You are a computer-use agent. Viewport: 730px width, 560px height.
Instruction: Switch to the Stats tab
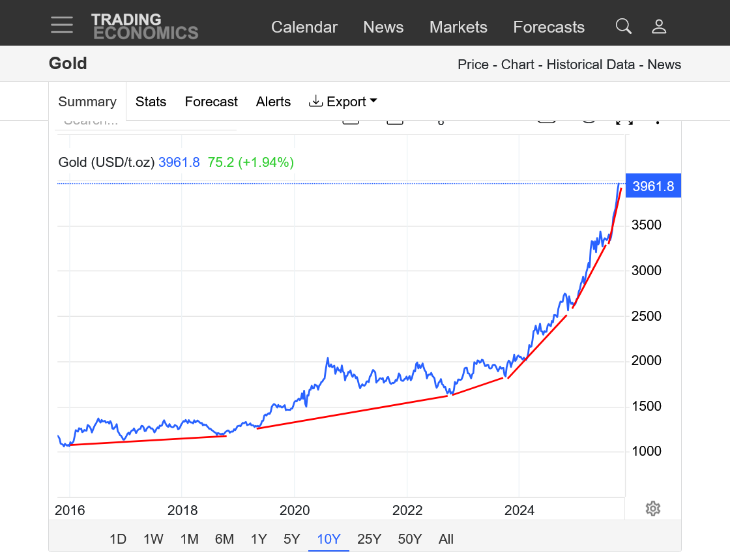151,102
